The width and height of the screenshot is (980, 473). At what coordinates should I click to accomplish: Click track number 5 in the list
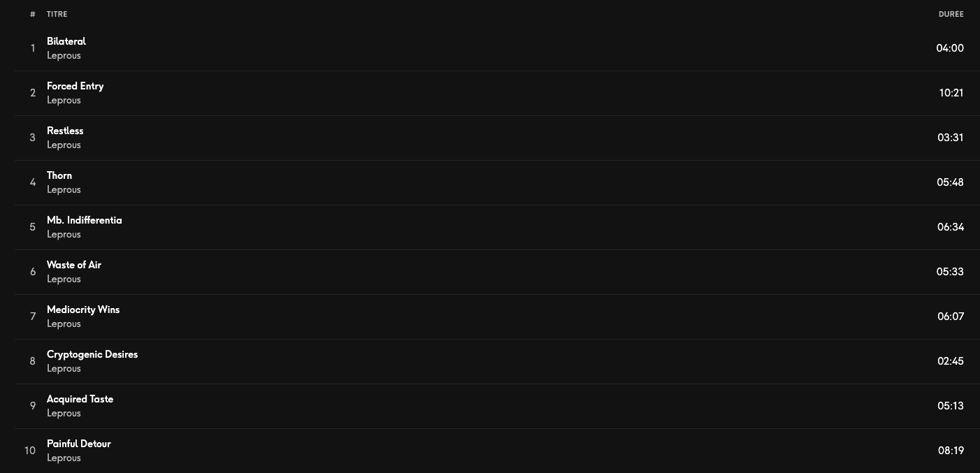coord(32,227)
